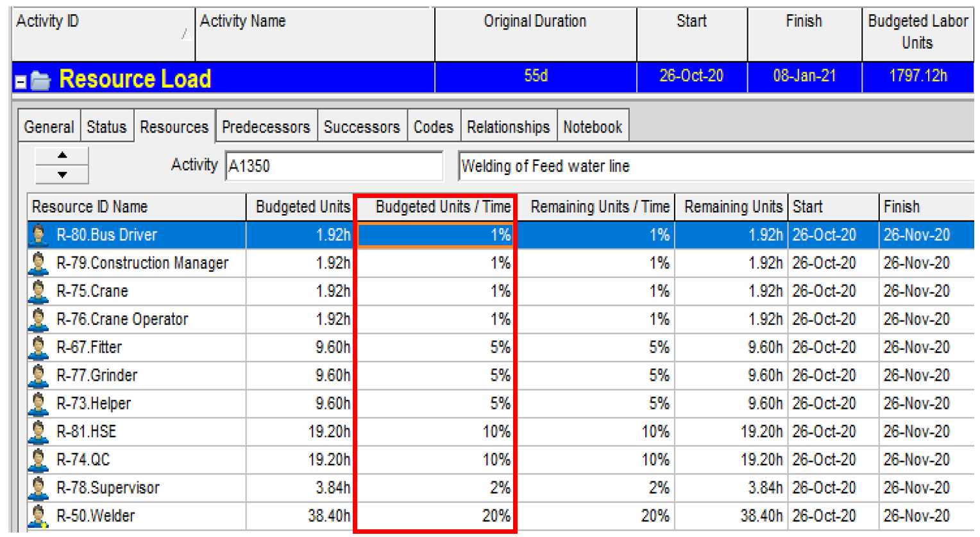The width and height of the screenshot is (980, 537).
Task: Click the R-78.Supervisor worker icon
Action: click(x=37, y=487)
